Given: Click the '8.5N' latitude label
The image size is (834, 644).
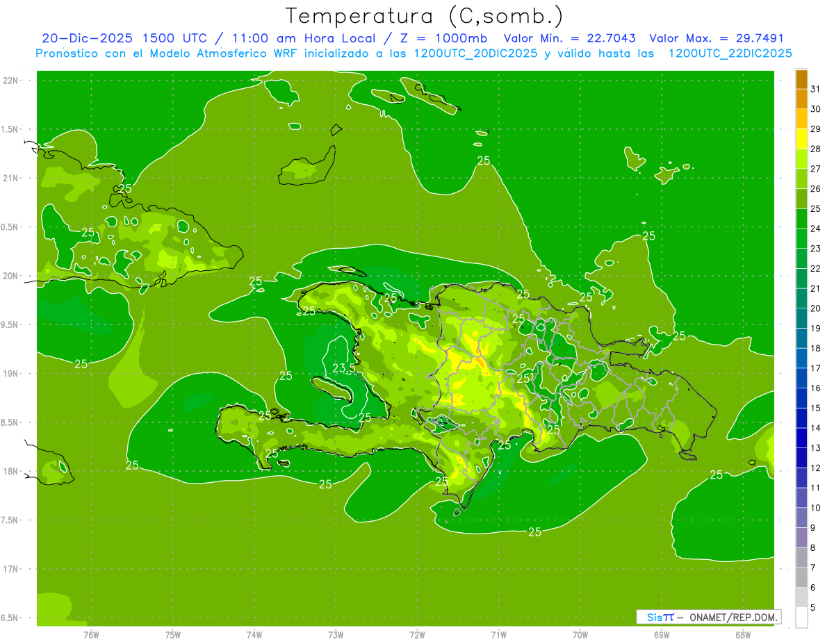Looking at the screenshot, I should [10, 422].
